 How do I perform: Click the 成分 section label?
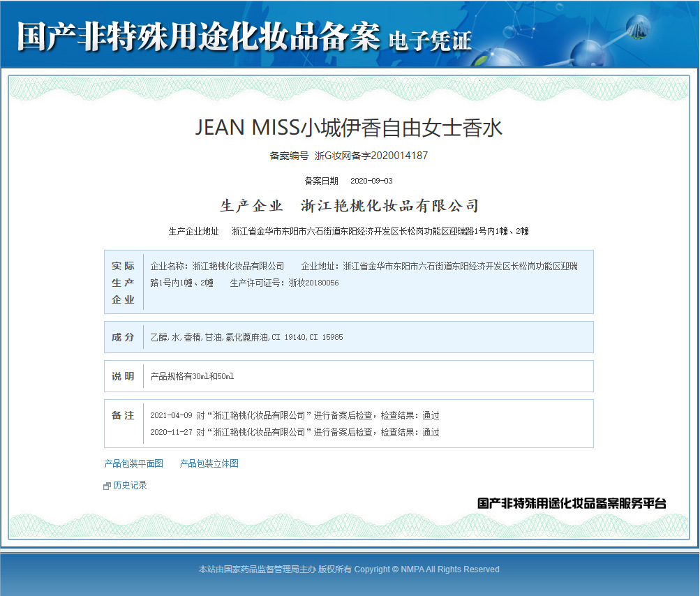coord(124,337)
